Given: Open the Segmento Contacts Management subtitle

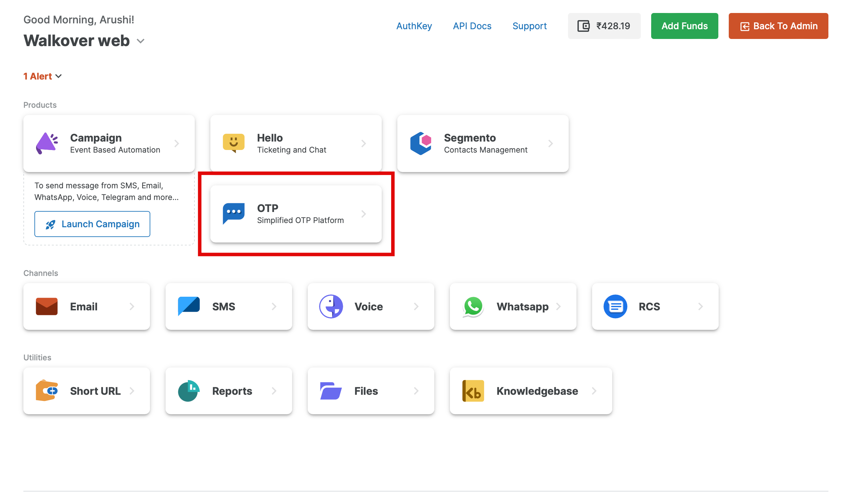Looking at the screenshot, I should coord(486,150).
